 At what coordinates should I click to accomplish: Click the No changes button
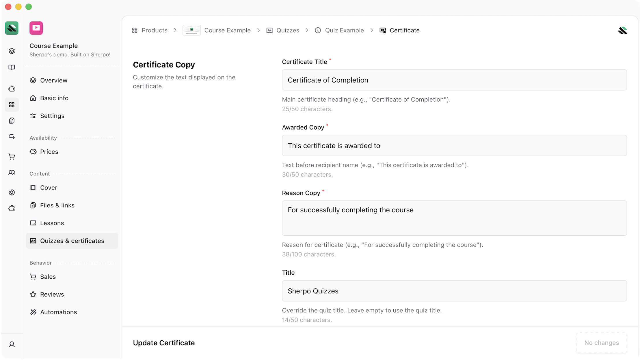pyautogui.click(x=601, y=343)
